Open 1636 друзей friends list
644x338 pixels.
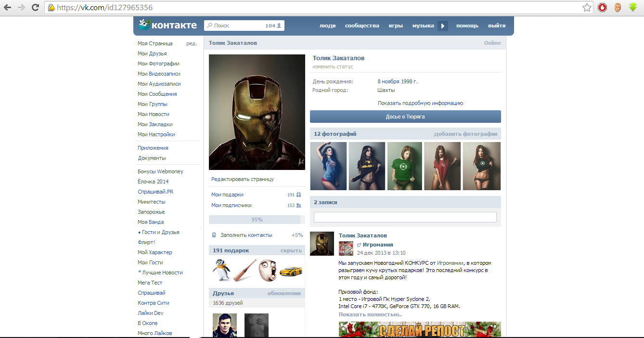[x=228, y=303]
